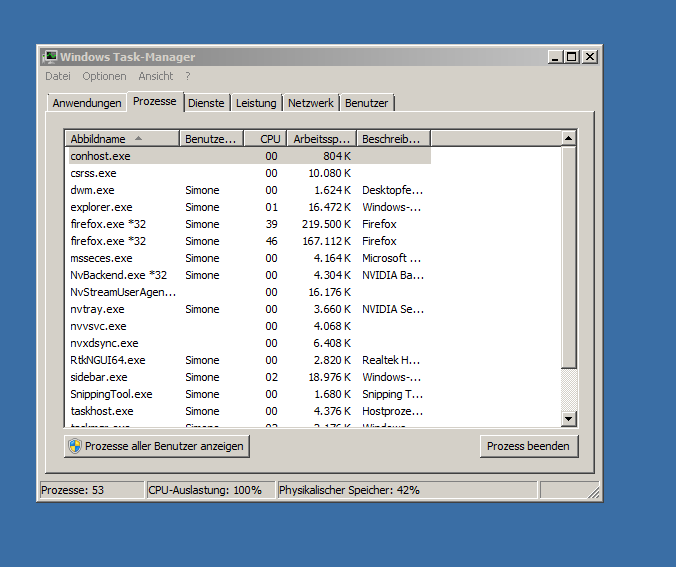Click the Prozess beenden button

coord(529,446)
